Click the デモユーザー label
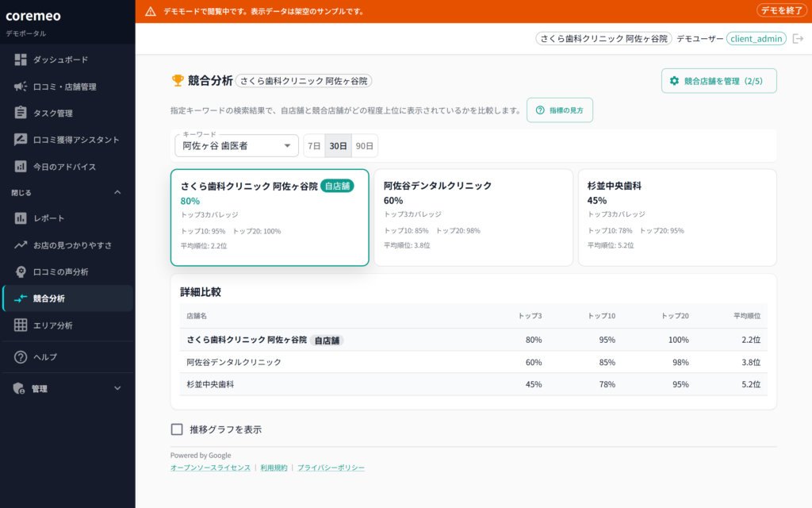This screenshot has height=508, width=812. pos(699,39)
